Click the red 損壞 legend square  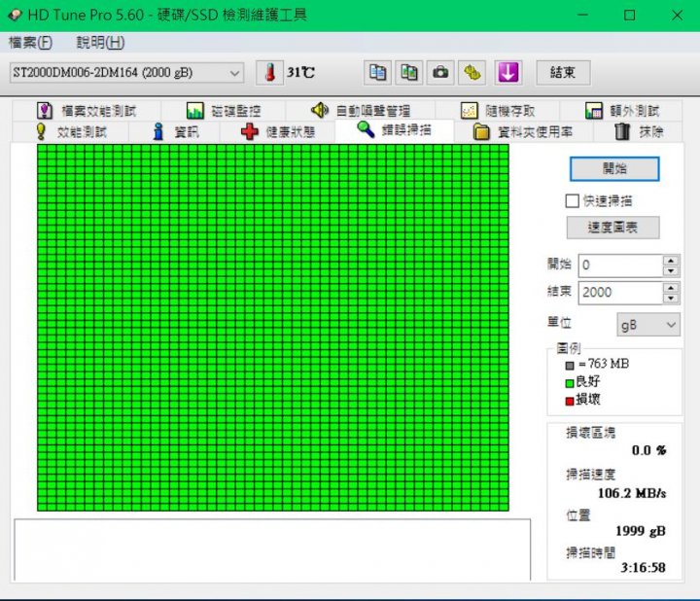(570, 401)
